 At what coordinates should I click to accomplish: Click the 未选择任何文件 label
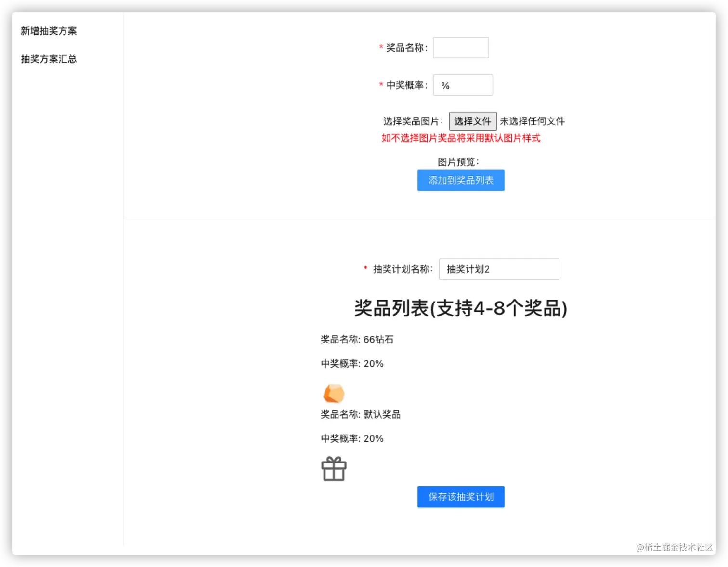(x=532, y=121)
